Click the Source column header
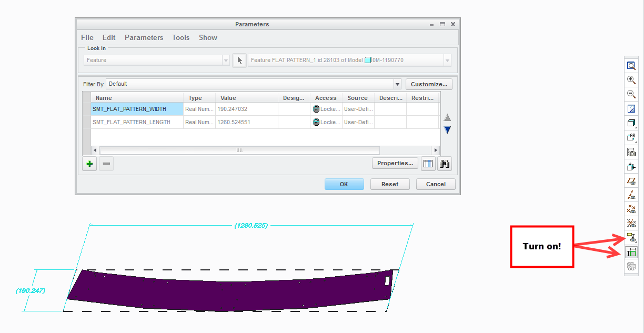This screenshot has height=333, width=644. tap(358, 98)
